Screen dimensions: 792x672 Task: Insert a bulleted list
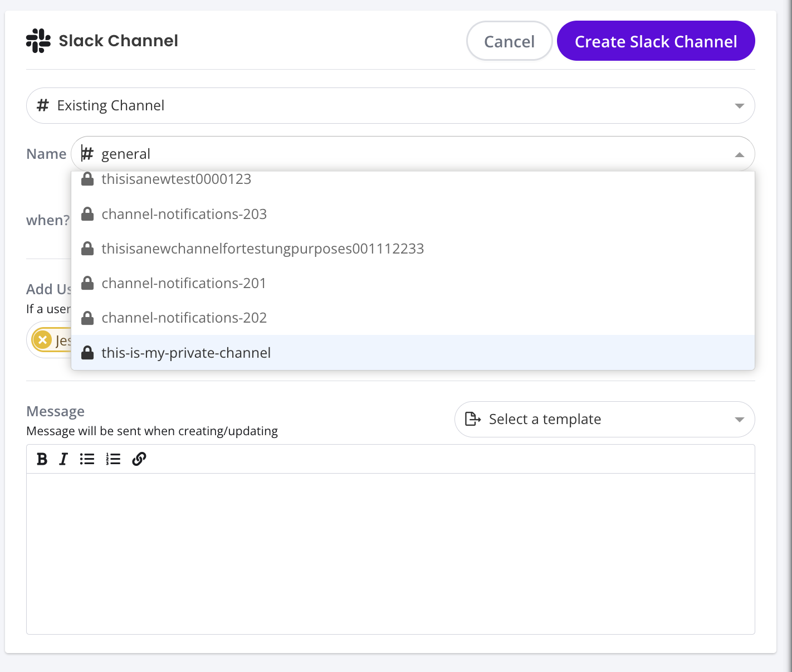pyautogui.click(x=87, y=459)
